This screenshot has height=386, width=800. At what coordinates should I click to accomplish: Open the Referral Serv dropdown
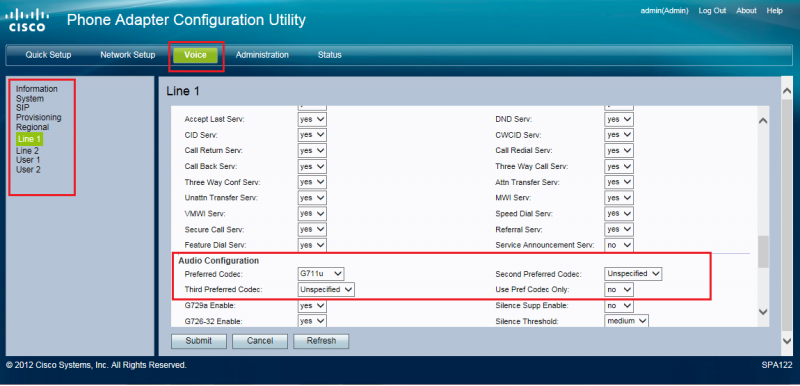619,229
